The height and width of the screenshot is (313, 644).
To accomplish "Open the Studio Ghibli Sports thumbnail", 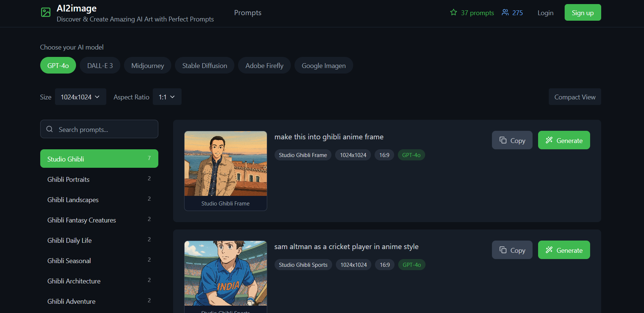I will [x=225, y=273].
